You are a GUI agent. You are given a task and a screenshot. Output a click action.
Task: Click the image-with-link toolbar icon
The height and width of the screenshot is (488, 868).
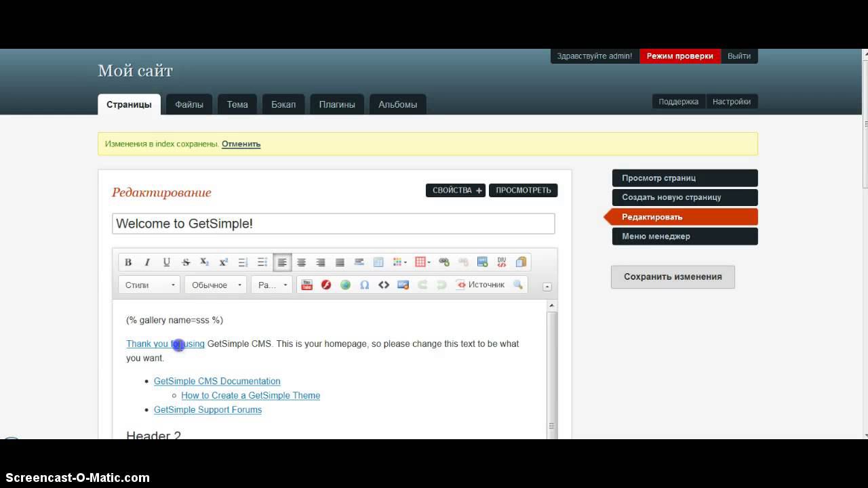[403, 285]
